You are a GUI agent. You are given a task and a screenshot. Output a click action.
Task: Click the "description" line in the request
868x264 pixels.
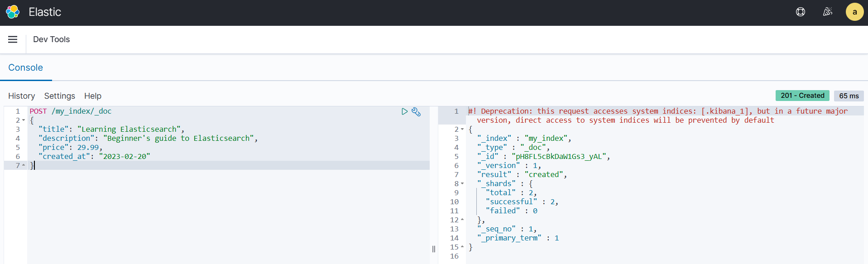click(x=148, y=139)
